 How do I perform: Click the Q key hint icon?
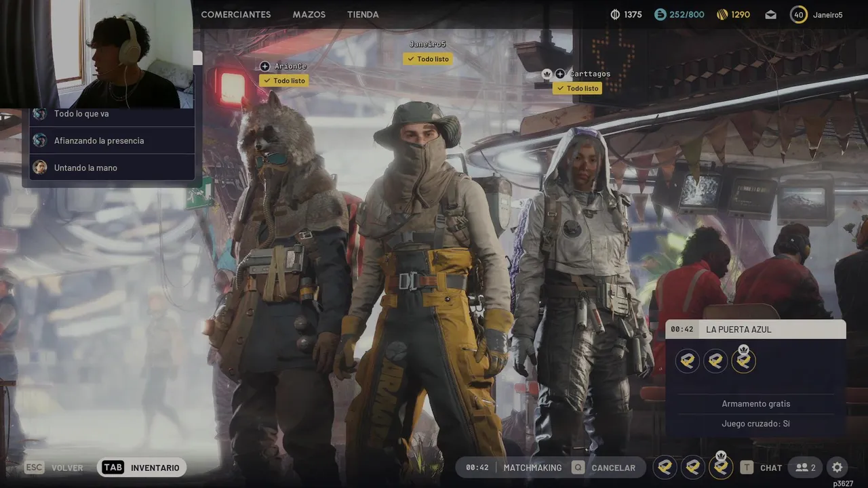[x=578, y=468]
